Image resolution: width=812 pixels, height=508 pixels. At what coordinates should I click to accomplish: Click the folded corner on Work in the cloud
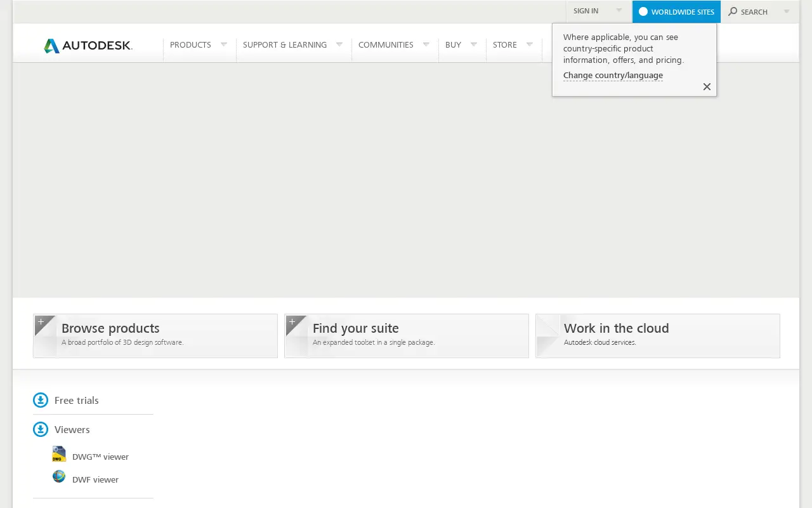pyautogui.click(x=548, y=335)
